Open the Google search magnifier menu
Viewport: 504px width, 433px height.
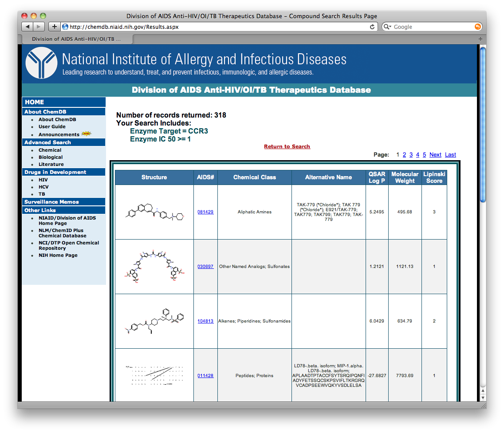click(x=387, y=27)
